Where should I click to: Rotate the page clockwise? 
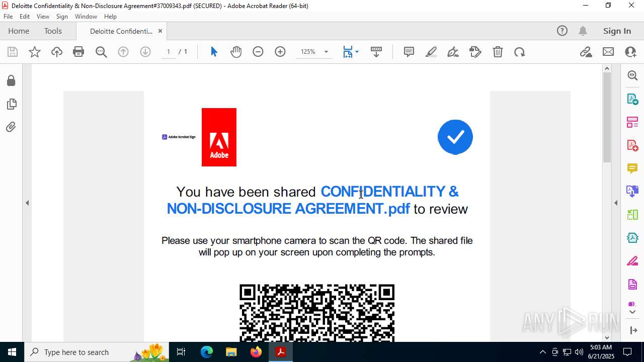coord(520,52)
